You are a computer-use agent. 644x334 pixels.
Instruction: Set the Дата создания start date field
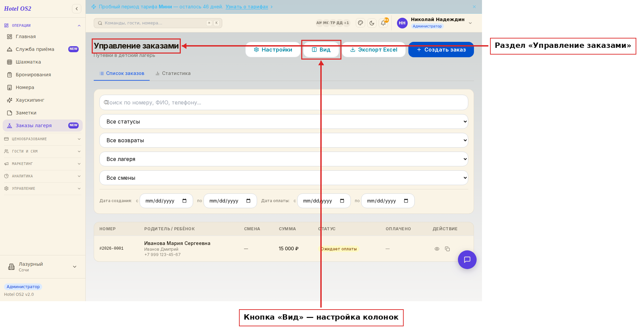(166, 201)
